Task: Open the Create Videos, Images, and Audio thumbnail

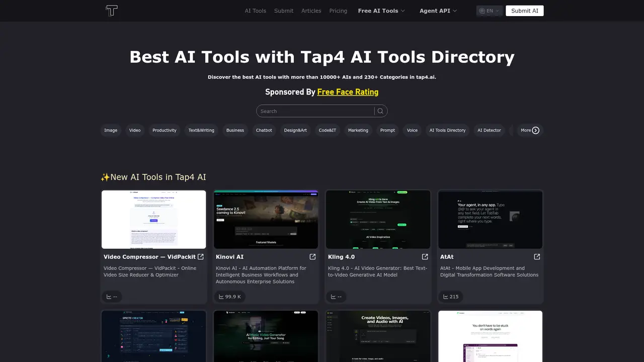Action: click(378, 336)
